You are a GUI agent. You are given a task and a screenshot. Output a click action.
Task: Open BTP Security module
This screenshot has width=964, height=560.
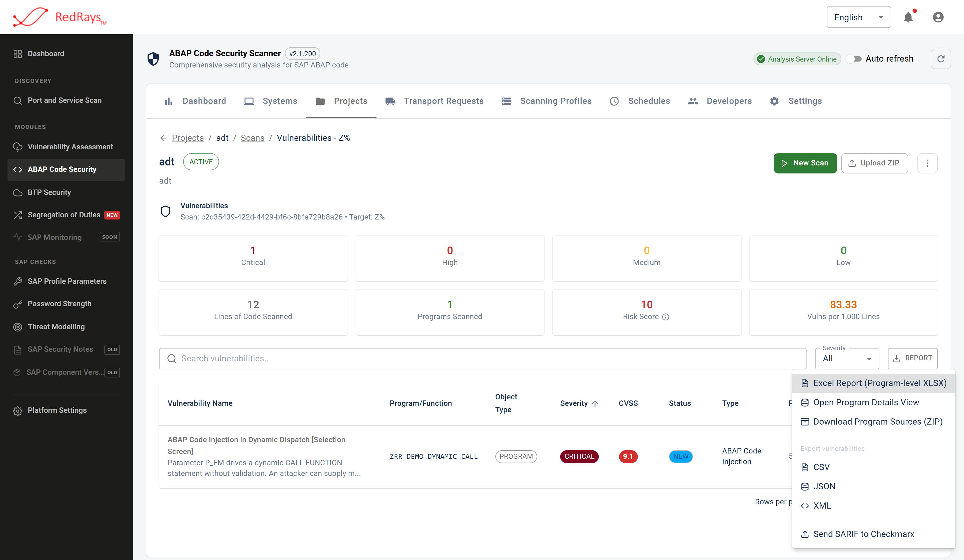(66, 192)
